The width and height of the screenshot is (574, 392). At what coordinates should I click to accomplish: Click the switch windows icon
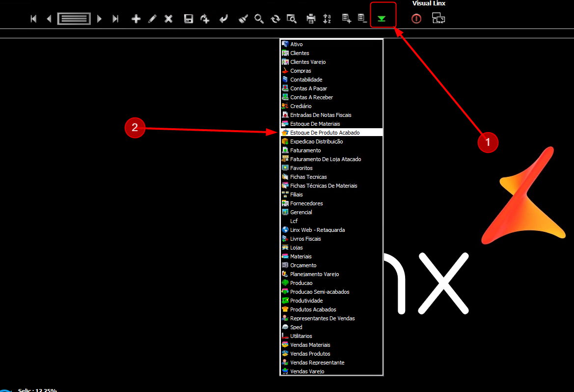pyautogui.click(x=438, y=18)
